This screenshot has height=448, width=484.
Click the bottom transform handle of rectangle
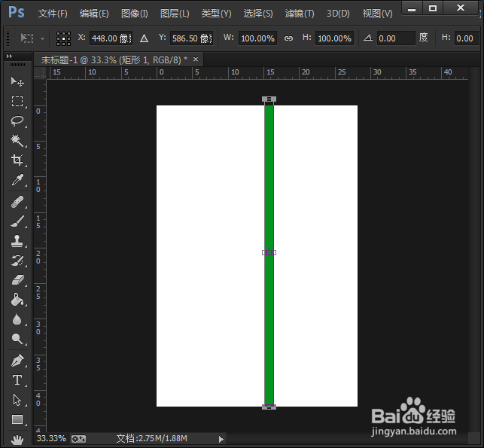(x=269, y=407)
